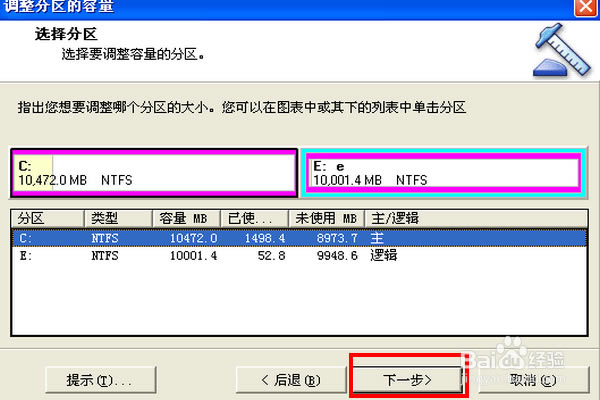The width and height of the screenshot is (600, 400).
Task: Click the 类型 column header
Action: 118,219
